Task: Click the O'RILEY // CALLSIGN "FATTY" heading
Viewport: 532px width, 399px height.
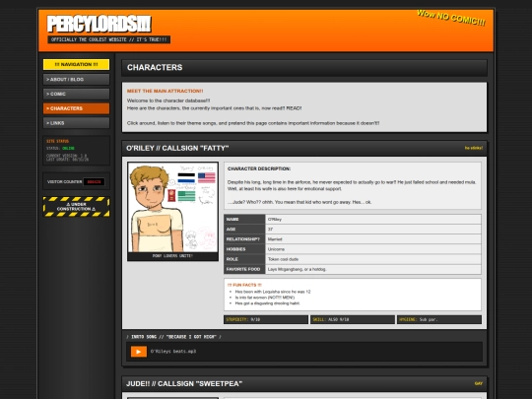Action: pyautogui.click(x=177, y=148)
